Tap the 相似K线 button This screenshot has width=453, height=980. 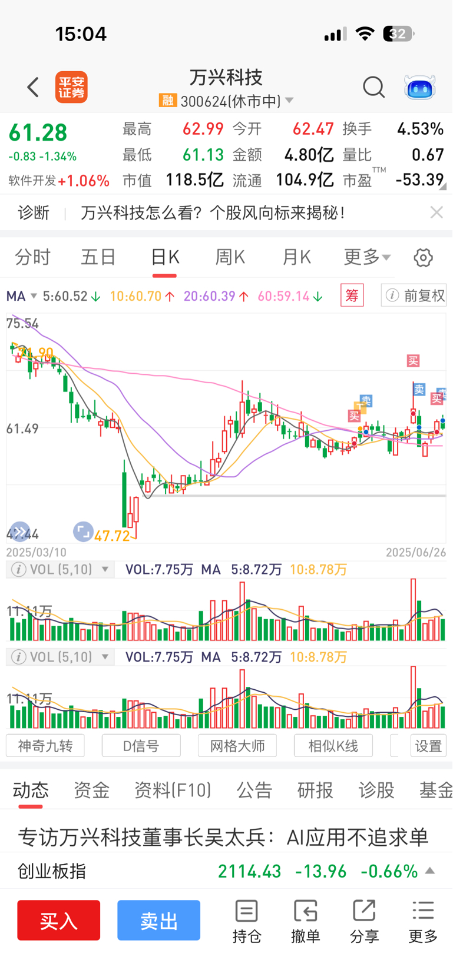(x=333, y=746)
